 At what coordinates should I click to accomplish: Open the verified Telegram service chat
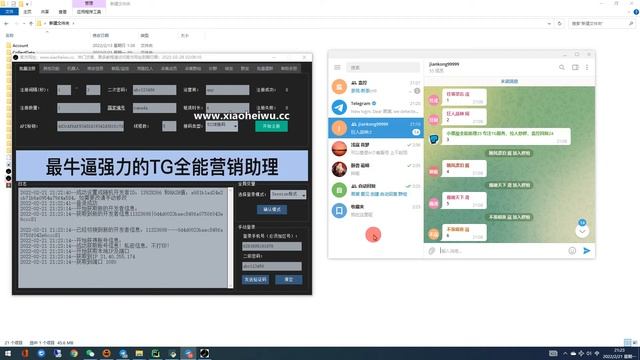(376, 107)
